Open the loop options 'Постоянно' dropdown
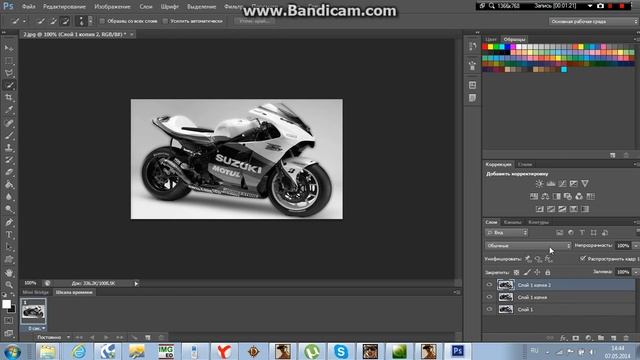The width and height of the screenshot is (640, 360). [x=53, y=338]
